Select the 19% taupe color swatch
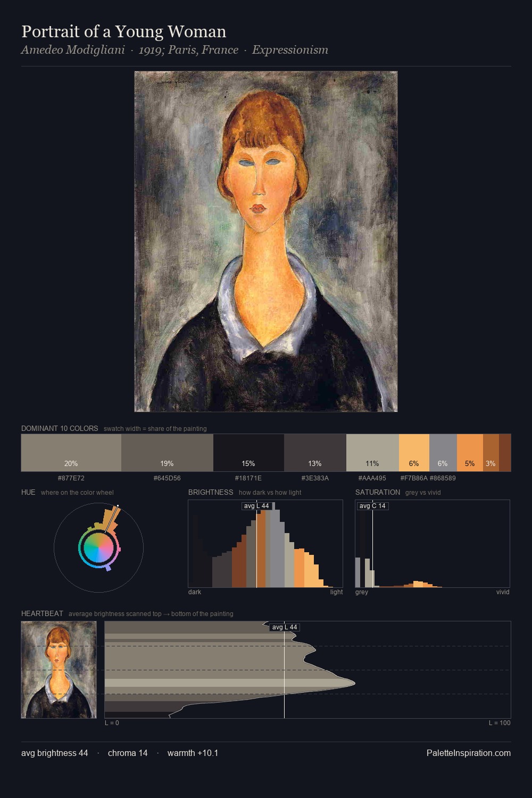 167,453
